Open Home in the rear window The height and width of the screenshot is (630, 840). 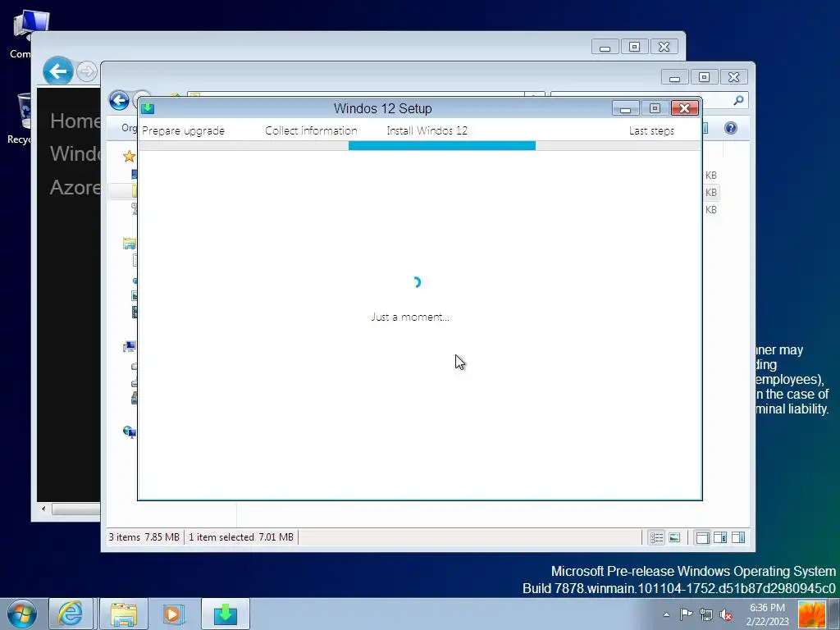75,121
